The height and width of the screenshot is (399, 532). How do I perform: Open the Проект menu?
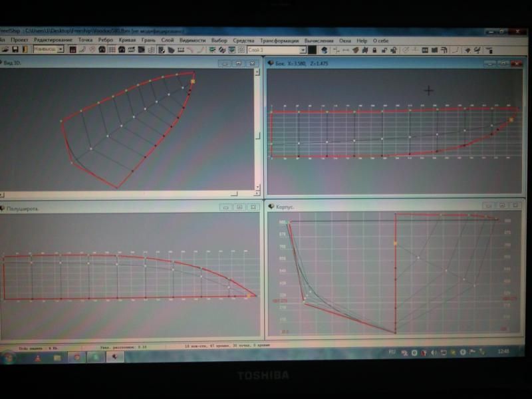tap(20, 41)
